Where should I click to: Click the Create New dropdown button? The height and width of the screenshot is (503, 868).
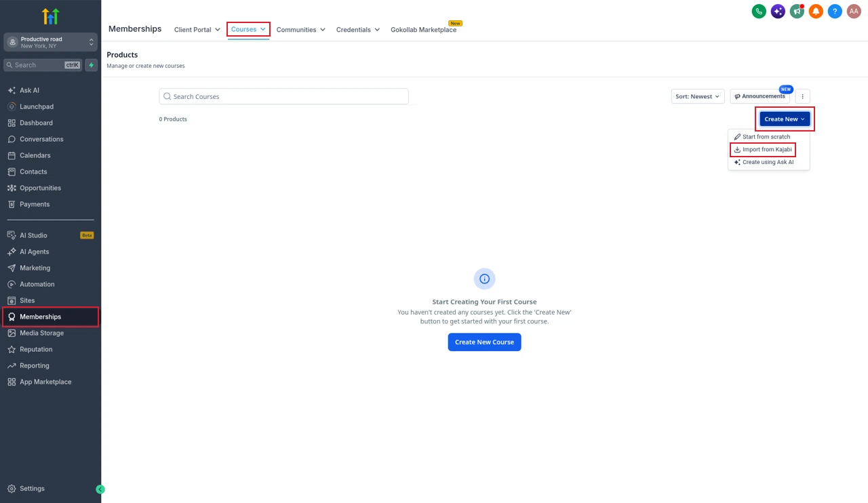coord(785,119)
